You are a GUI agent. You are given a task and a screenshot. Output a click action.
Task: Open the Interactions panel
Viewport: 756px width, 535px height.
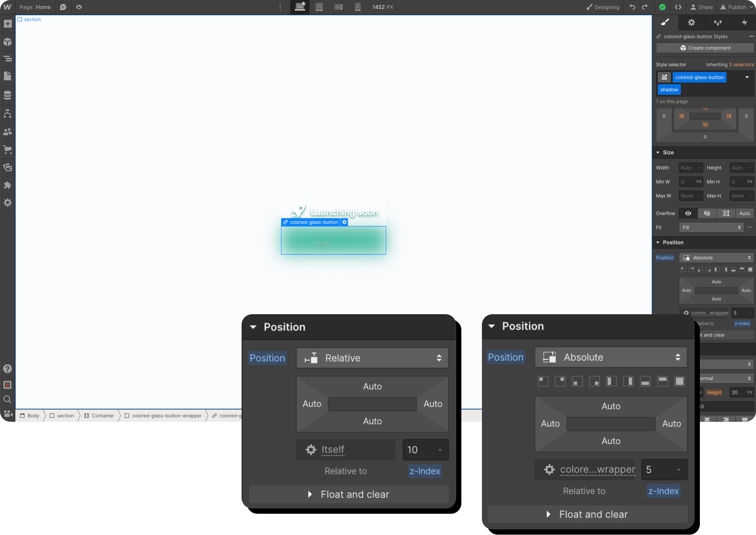744,22
